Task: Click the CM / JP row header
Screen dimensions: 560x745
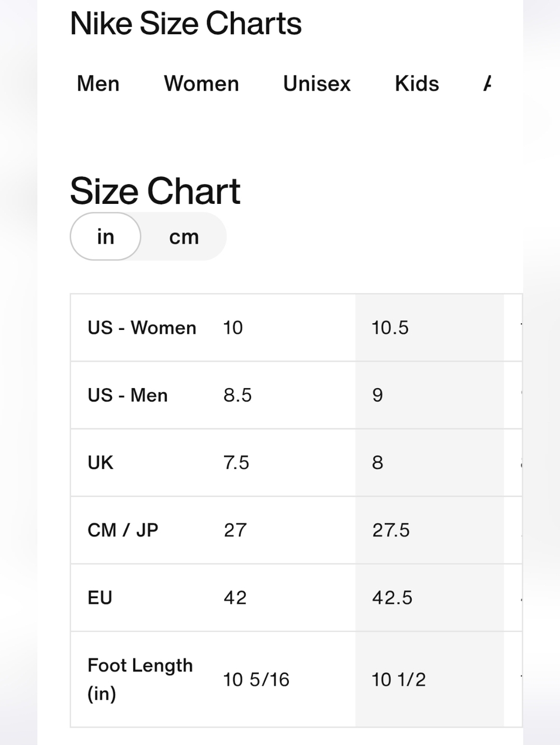Action: pos(123,530)
